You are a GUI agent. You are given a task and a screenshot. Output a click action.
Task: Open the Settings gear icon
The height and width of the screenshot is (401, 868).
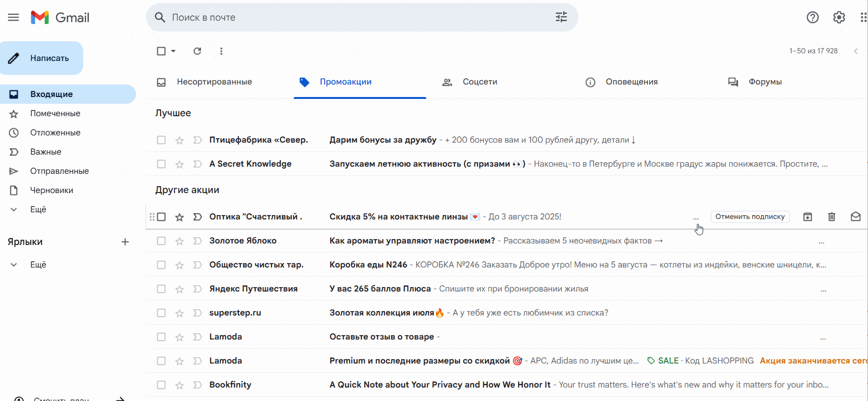pyautogui.click(x=839, y=17)
